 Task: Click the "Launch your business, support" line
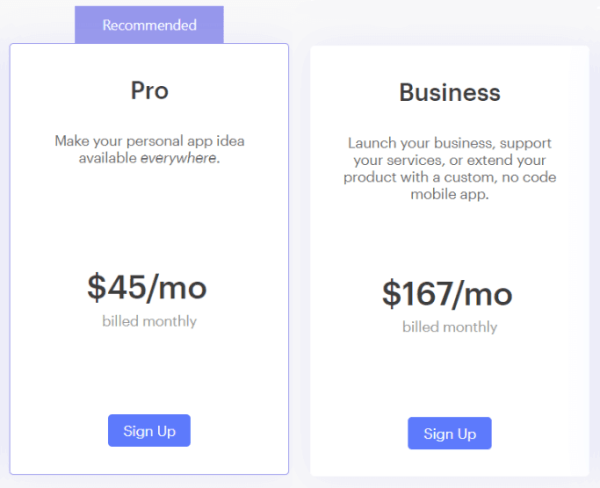(x=449, y=143)
